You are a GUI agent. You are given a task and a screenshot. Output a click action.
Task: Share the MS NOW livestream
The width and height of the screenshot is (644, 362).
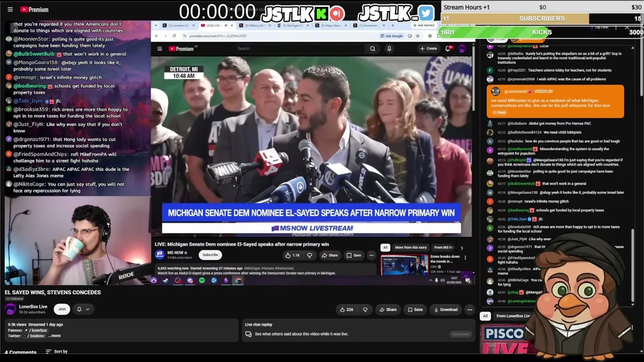coord(330,255)
